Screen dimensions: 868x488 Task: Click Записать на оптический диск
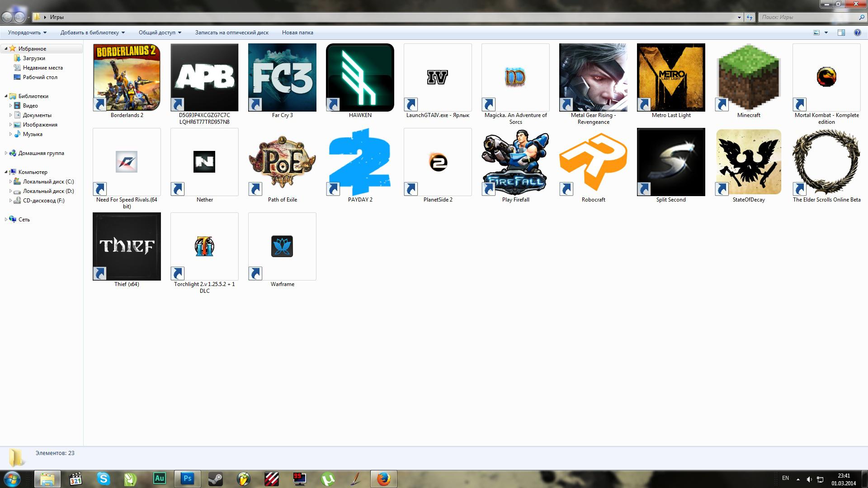[231, 33]
